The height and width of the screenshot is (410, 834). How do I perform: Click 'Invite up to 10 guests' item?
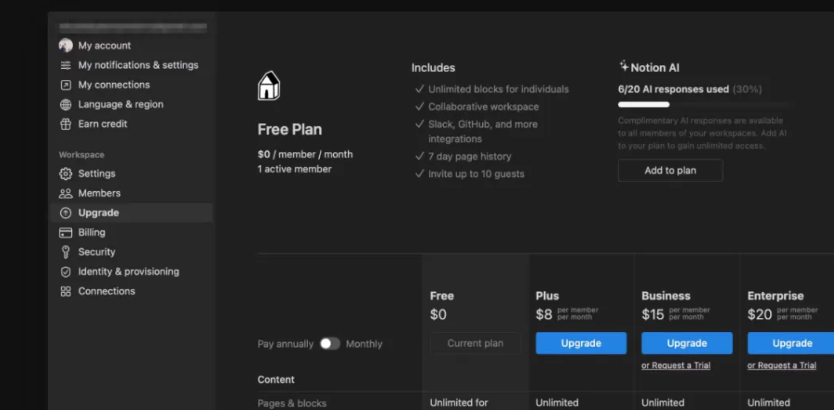coord(476,174)
